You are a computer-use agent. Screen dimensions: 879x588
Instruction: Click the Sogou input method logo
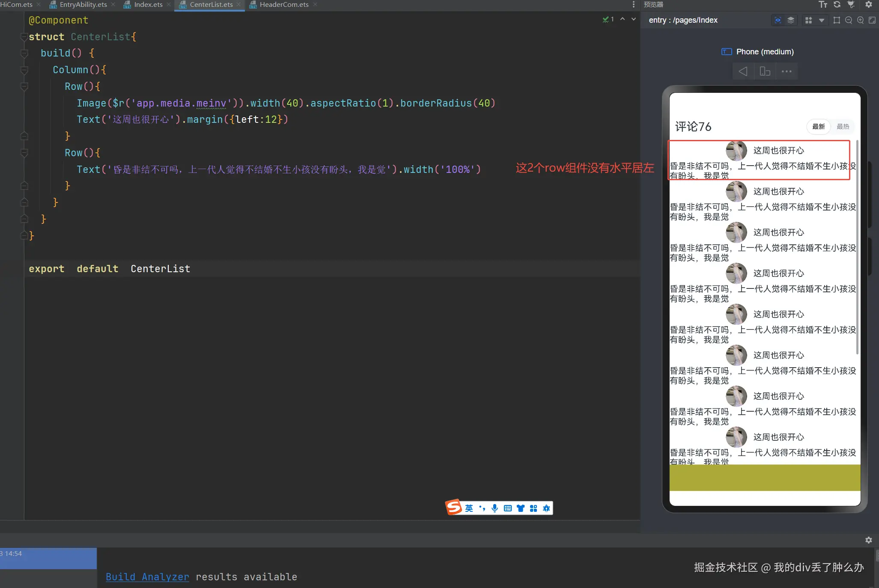pos(454,508)
